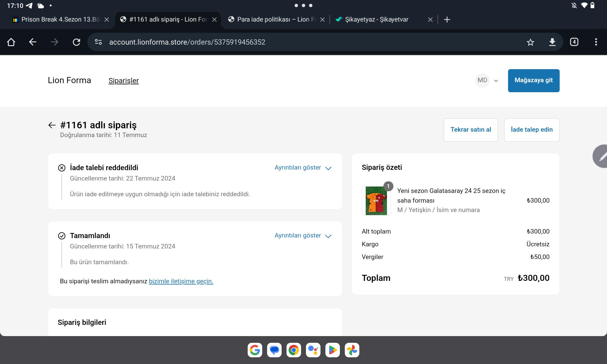Open the bizimle iletişime geçin link
Screen dimensions: 607x364
click(181, 281)
